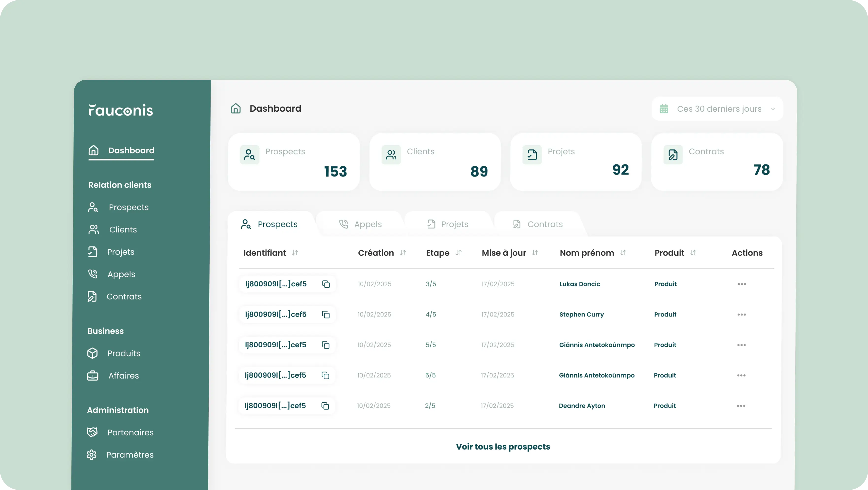Click the home icon beside Dashboard title
The height and width of the screenshot is (490, 868).
tap(235, 109)
